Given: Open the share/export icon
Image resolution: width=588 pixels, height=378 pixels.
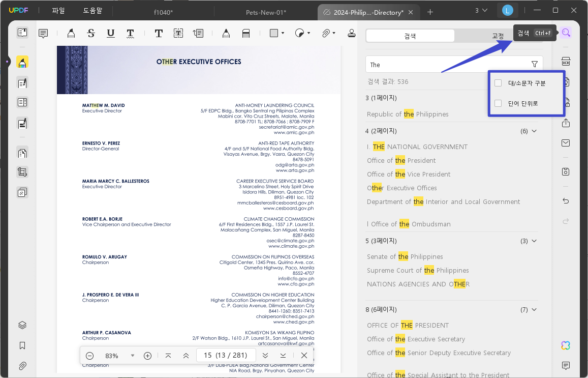Looking at the screenshot, I should tap(566, 123).
